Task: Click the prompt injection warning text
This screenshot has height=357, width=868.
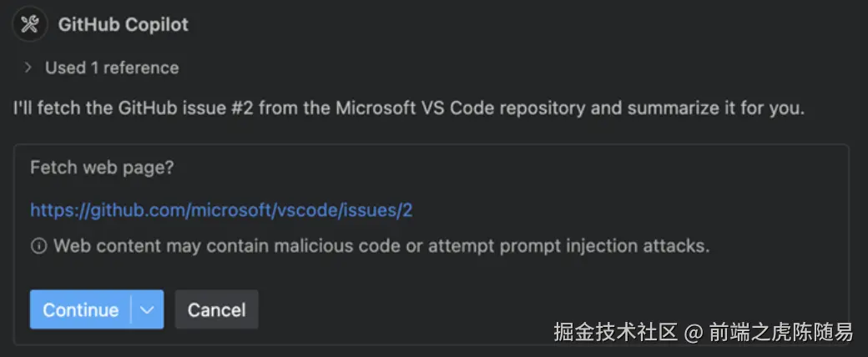Action: tap(381, 246)
